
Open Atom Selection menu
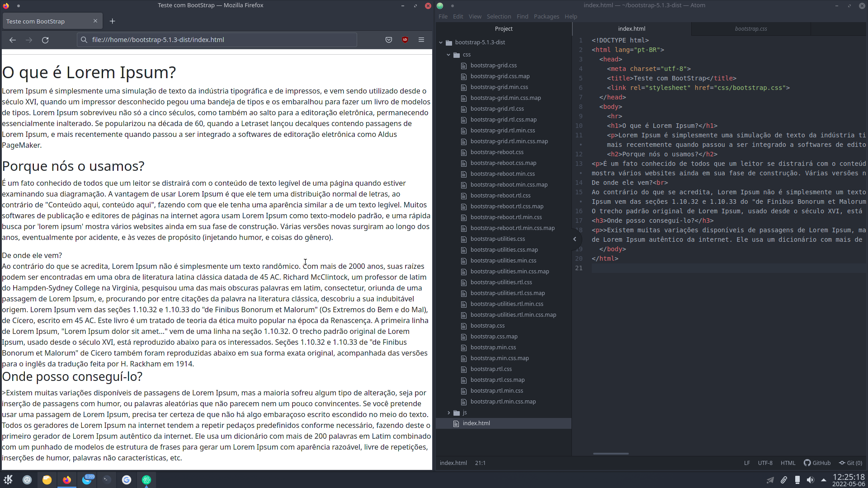coord(499,16)
